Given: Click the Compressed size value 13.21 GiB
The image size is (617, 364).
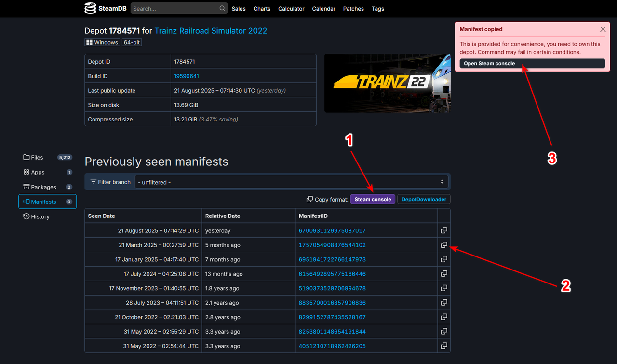Looking at the screenshot, I should click(x=186, y=119).
